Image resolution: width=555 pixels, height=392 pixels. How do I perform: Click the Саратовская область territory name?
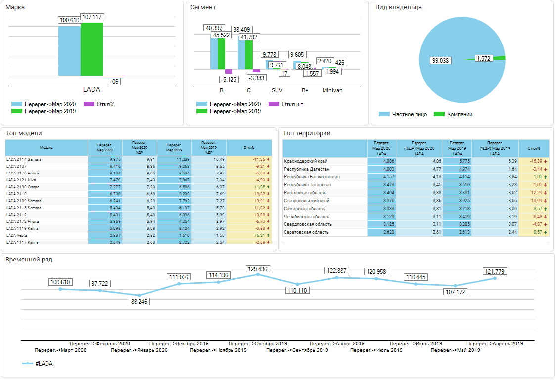pyautogui.click(x=306, y=232)
